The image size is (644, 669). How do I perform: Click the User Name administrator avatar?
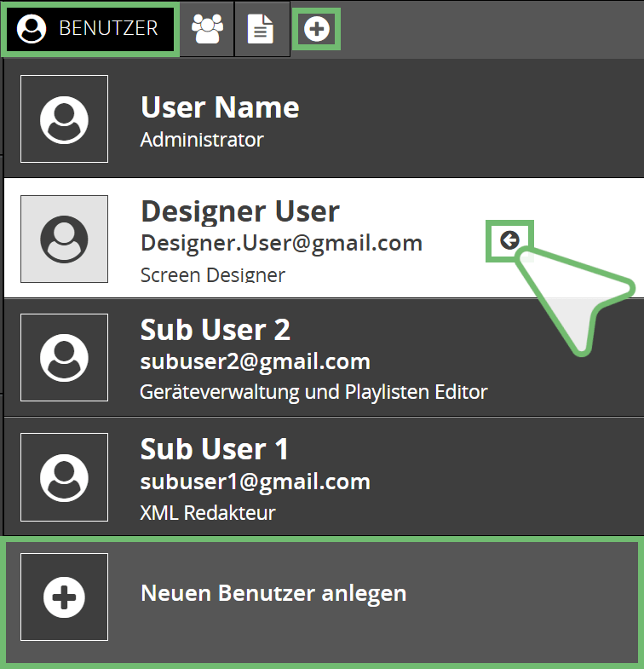pyautogui.click(x=64, y=118)
